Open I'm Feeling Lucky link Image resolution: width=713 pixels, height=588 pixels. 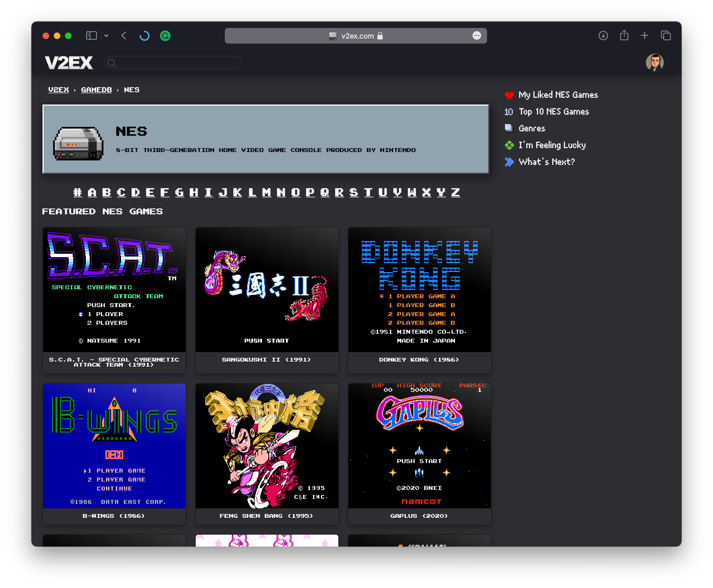(552, 145)
